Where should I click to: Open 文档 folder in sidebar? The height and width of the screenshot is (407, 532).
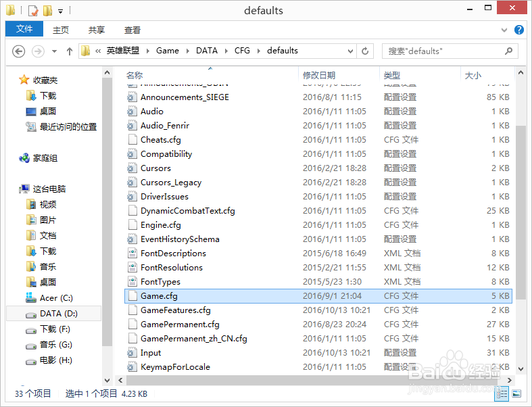pos(48,235)
